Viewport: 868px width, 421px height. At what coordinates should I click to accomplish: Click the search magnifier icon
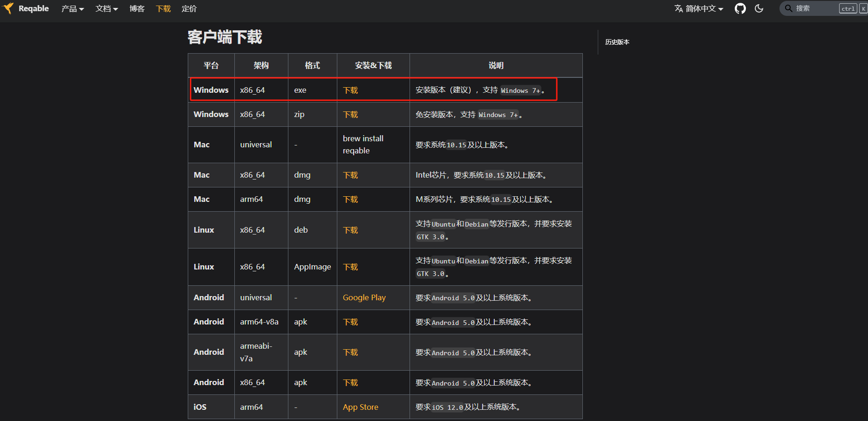point(788,8)
